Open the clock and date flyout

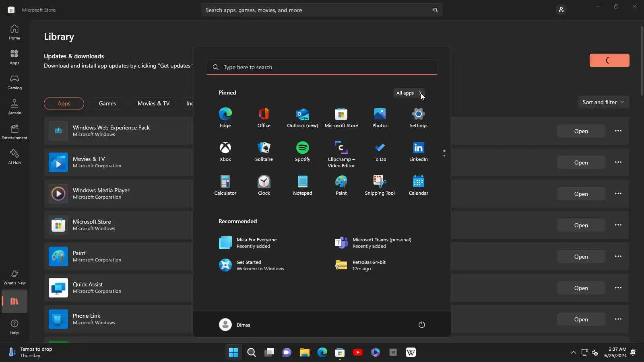[x=615, y=352]
